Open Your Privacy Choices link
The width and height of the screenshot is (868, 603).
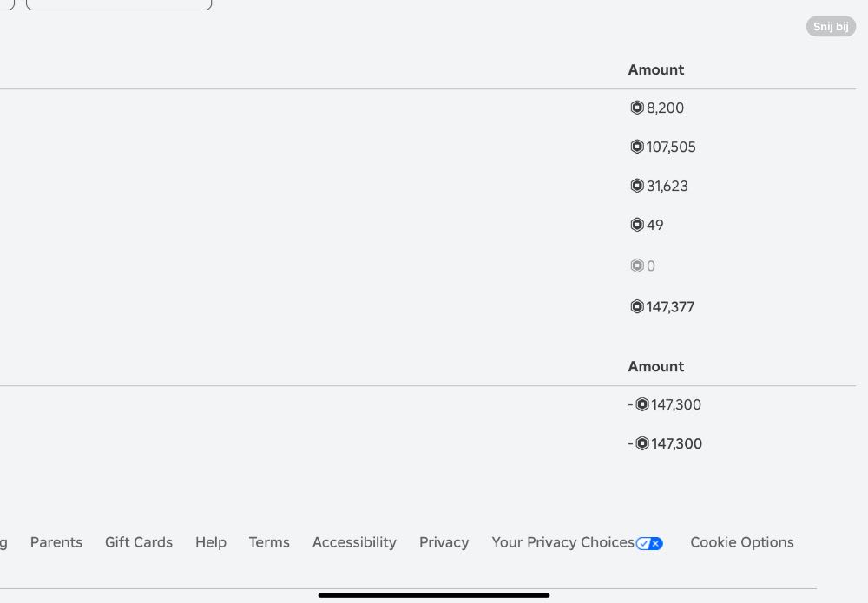coord(563,542)
